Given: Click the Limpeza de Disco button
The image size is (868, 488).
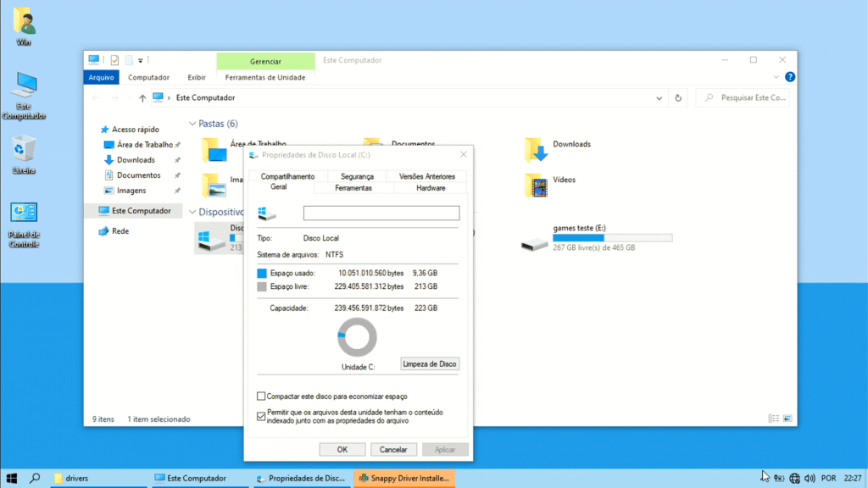Looking at the screenshot, I should pyautogui.click(x=430, y=363).
